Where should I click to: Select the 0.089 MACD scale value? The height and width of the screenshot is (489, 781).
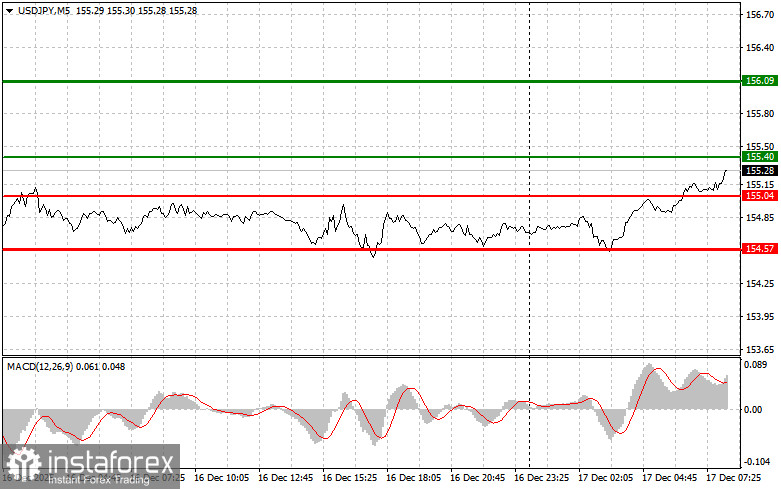[756, 365]
